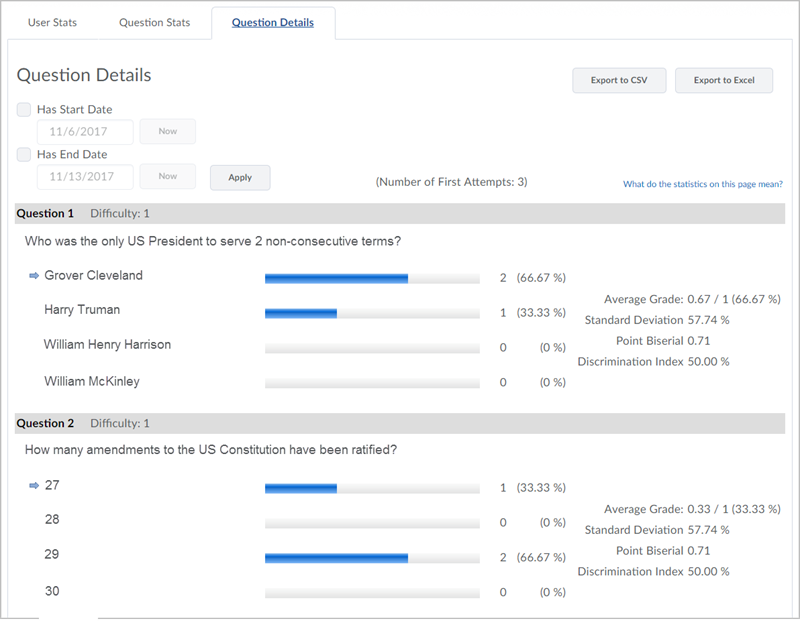Click the response bar for answer 27
The width and height of the screenshot is (800, 621).
pyautogui.click(x=372, y=488)
